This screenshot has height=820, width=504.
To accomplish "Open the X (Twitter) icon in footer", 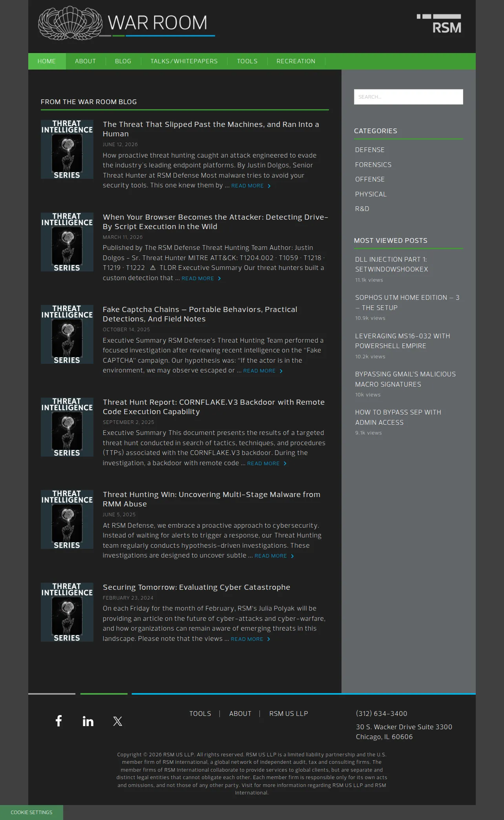I will (x=118, y=721).
